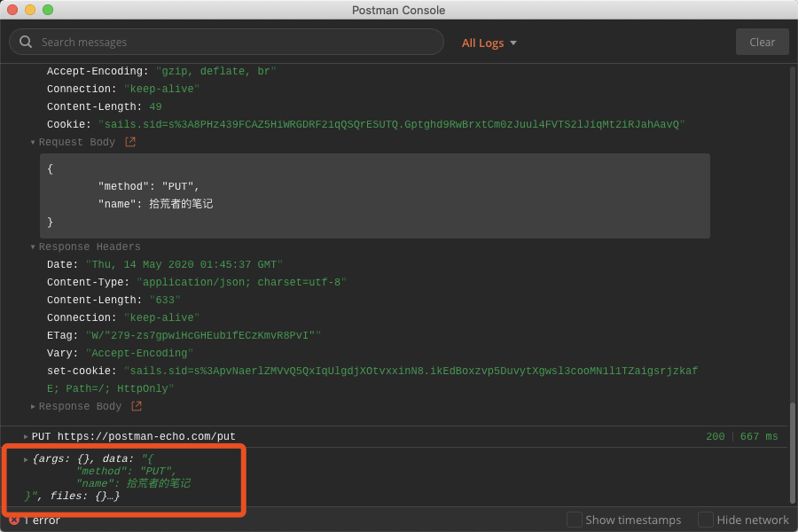The height and width of the screenshot is (532, 798).
Task: Enable the Show timestamps checkbox
Action: coord(575,520)
